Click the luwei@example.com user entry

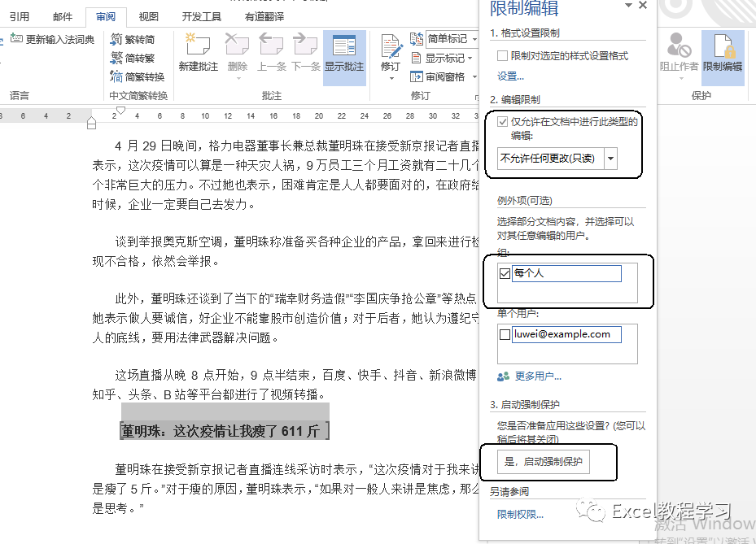coord(566,334)
